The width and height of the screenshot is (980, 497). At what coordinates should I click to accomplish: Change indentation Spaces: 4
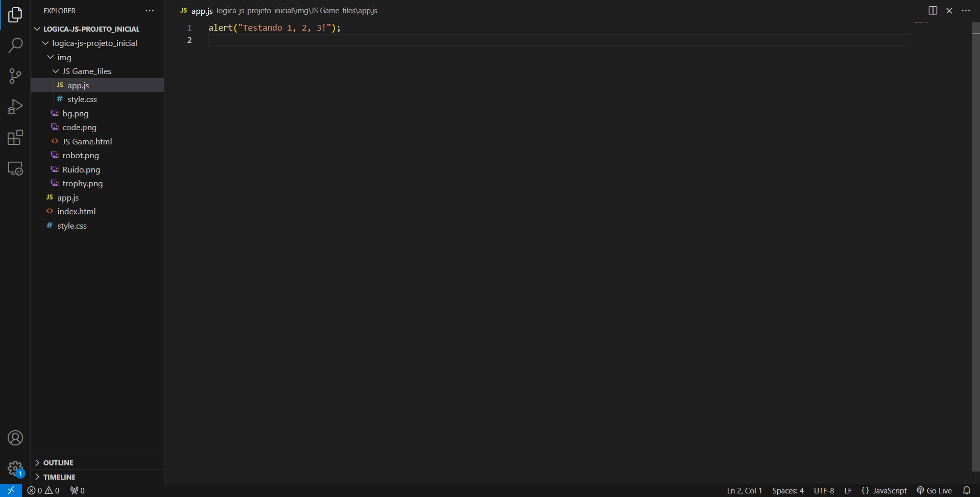click(787, 490)
